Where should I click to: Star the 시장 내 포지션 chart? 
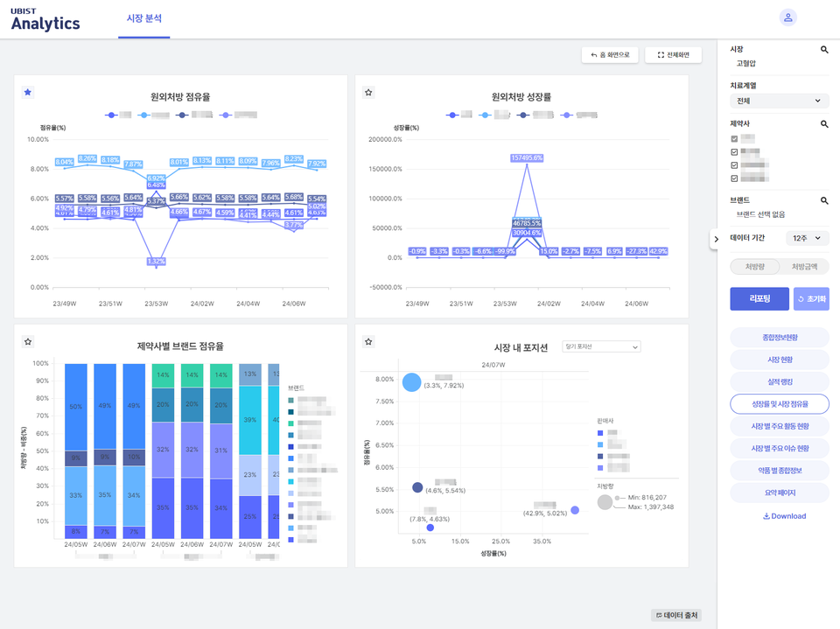[x=368, y=342]
